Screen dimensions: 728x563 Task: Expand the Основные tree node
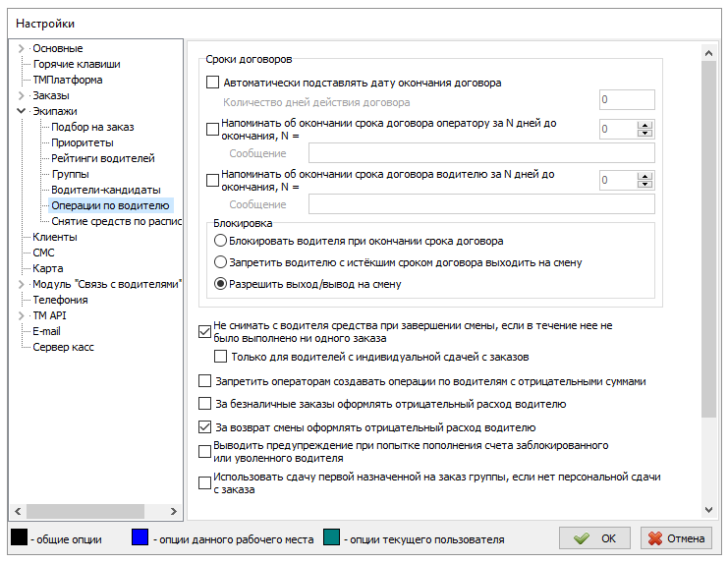22,48
